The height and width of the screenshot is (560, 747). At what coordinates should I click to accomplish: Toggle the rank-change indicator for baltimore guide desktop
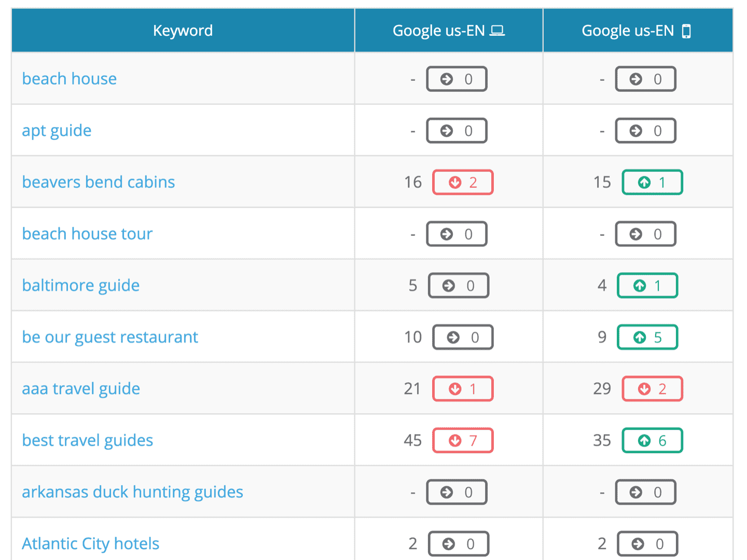459,285
